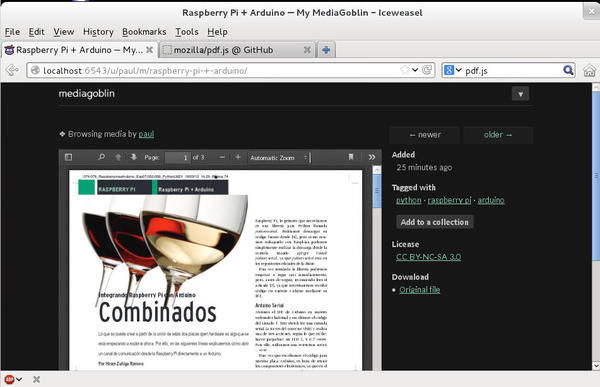Open the URL history dropdown arrow
This screenshot has width=600, height=387.
pyautogui.click(x=415, y=70)
